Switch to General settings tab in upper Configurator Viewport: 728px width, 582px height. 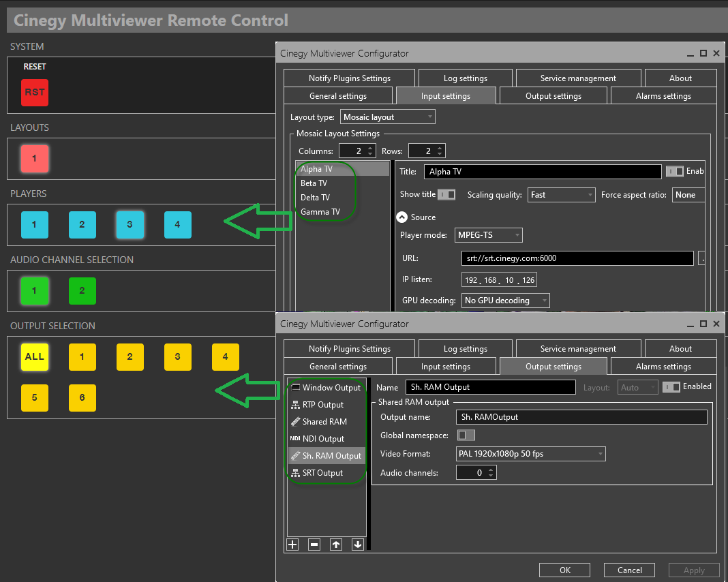click(x=338, y=96)
